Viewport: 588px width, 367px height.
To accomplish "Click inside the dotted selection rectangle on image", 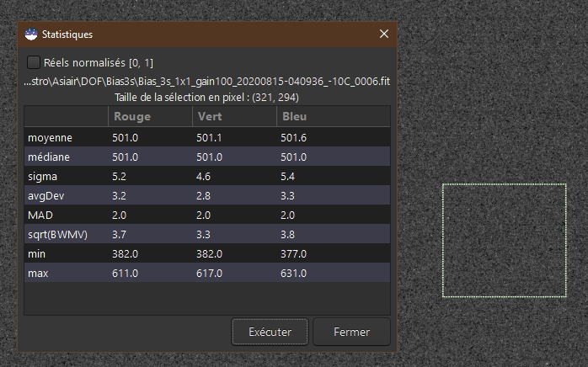I will pyautogui.click(x=505, y=240).
